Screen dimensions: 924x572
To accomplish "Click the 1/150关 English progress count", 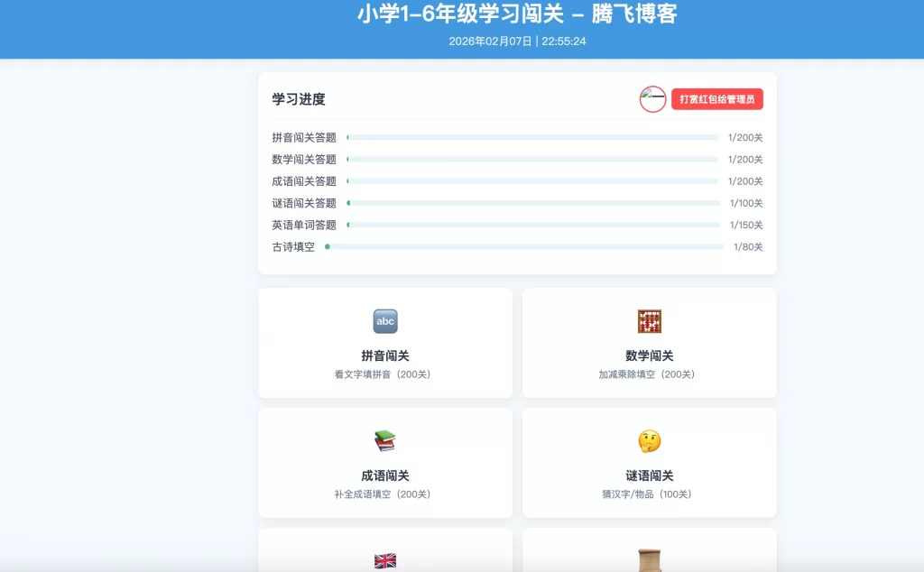I will (x=746, y=225).
